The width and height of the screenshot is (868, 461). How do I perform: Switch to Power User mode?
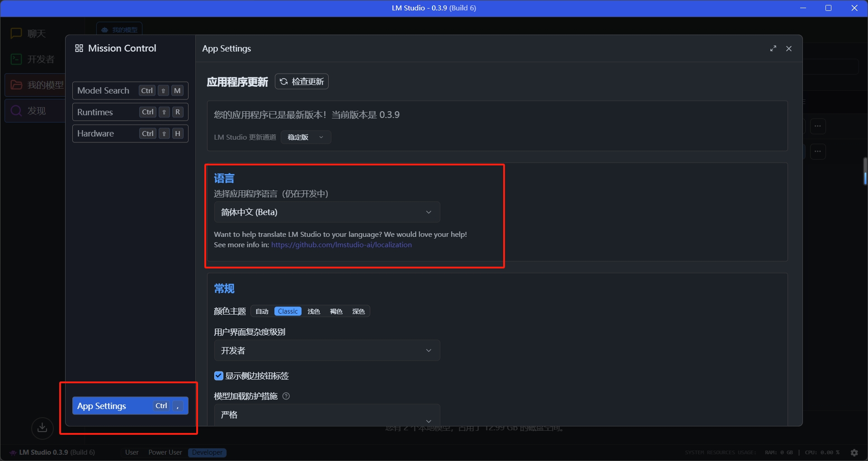[165, 452]
